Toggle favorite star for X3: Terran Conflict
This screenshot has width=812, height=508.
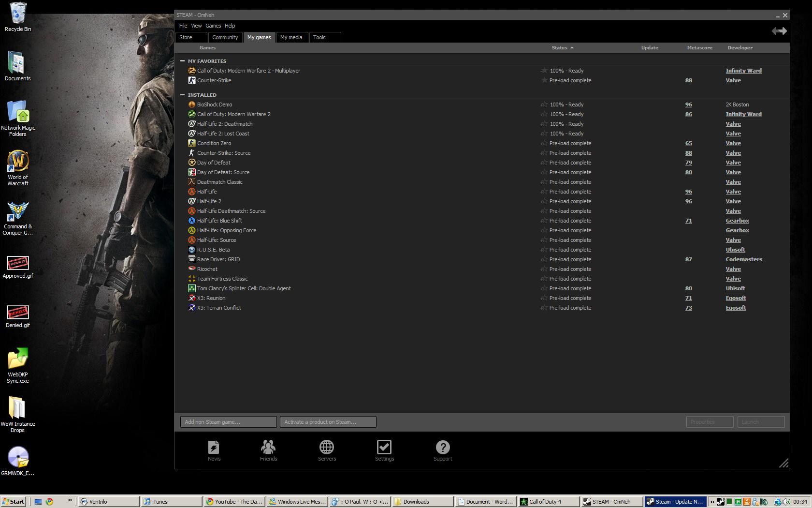click(x=544, y=308)
